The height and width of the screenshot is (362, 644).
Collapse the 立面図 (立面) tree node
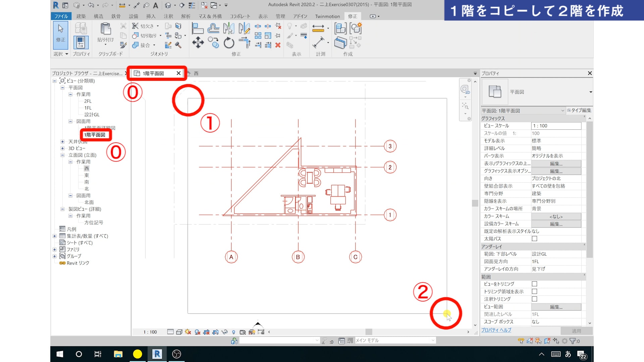[62, 155]
